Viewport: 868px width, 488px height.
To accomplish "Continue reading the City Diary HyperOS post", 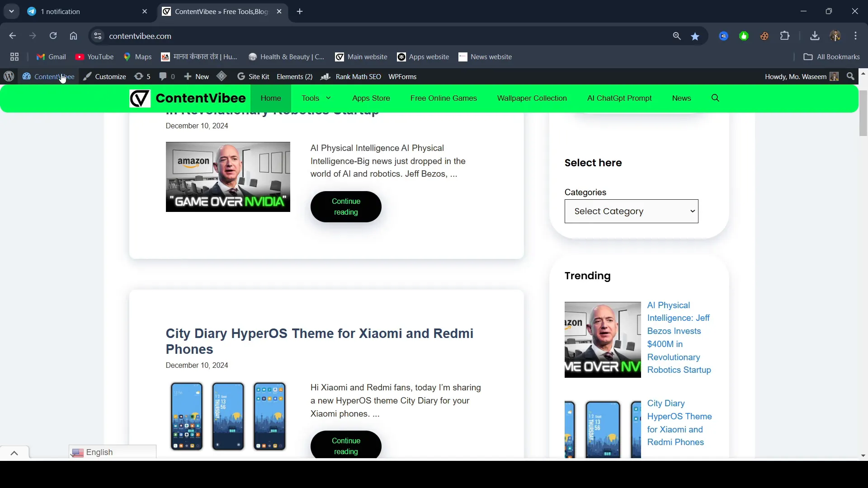I will point(346,446).
